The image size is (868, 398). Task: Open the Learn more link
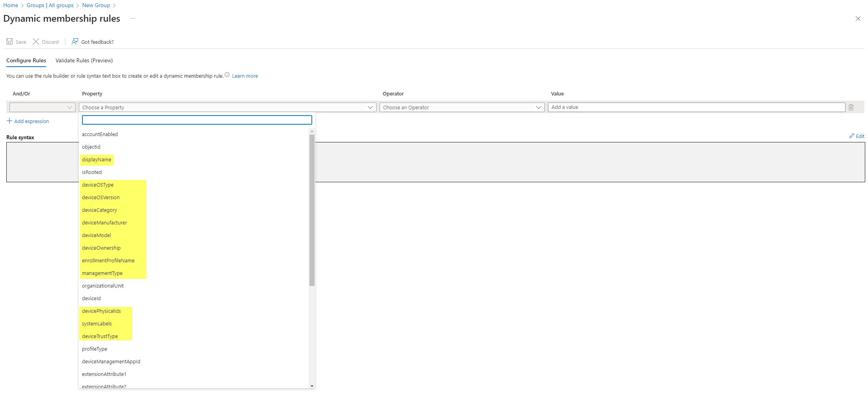tap(245, 76)
